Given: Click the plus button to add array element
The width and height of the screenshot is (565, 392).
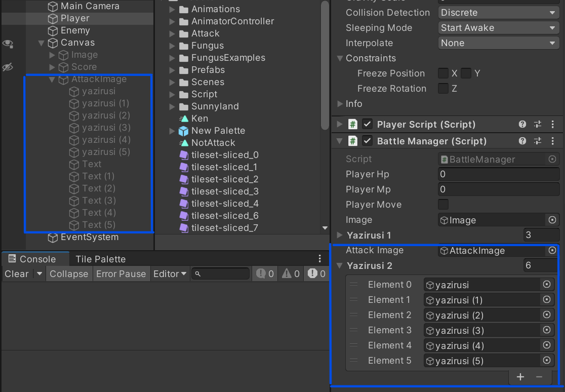Looking at the screenshot, I should [520, 377].
